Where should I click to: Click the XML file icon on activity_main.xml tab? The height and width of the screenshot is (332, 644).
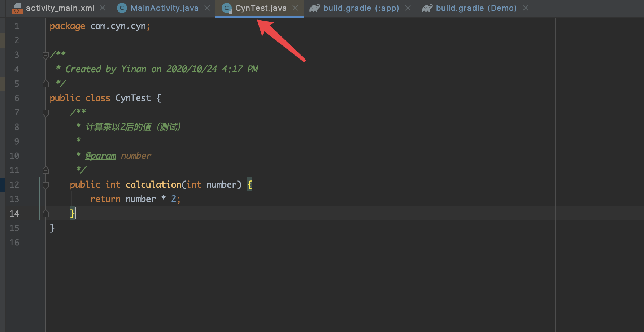(17, 8)
